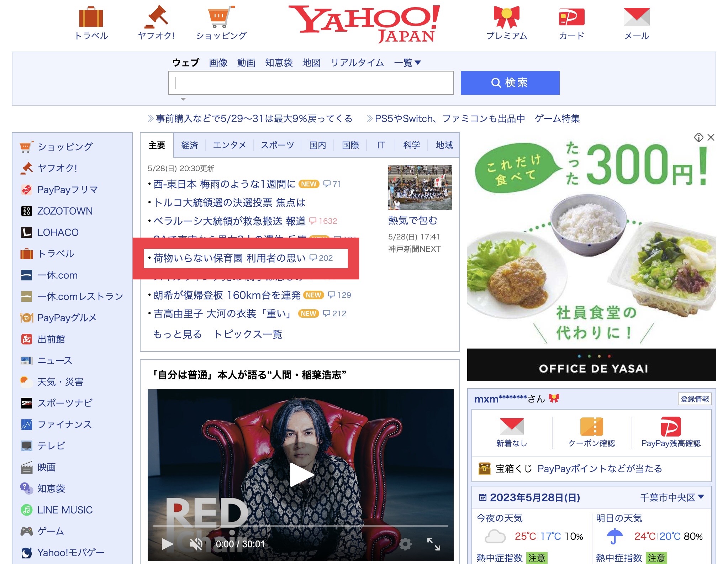
Task: Open the Shopping cart icon in header
Action: point(221,17)
